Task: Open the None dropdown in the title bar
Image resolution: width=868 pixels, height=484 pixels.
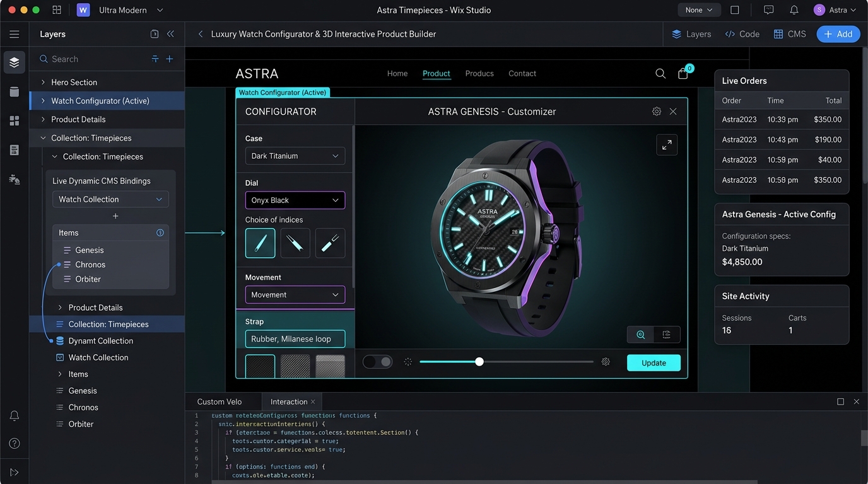Action: coord(699,10)
